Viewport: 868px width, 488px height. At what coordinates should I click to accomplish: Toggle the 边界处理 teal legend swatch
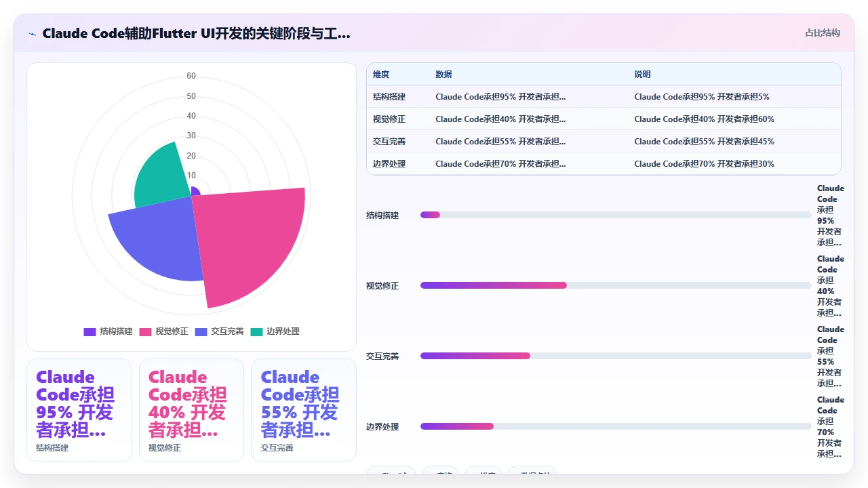(x=256, y=331)
